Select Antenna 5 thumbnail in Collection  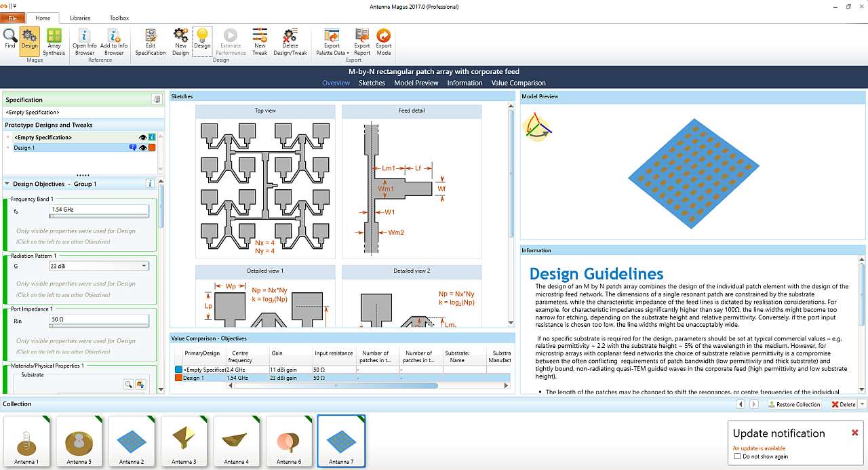click(79, 442)
